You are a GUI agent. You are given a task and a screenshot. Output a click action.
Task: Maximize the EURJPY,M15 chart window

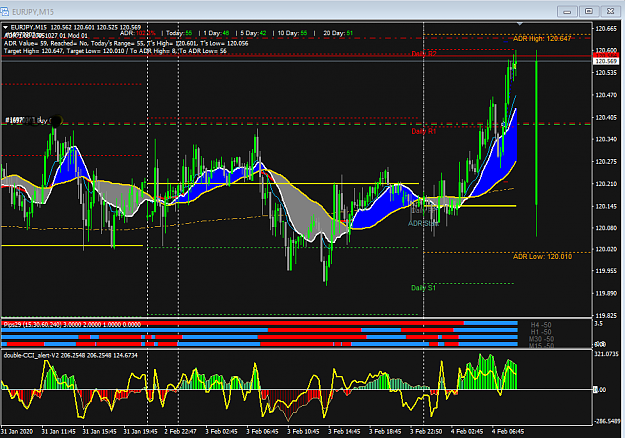589,12
